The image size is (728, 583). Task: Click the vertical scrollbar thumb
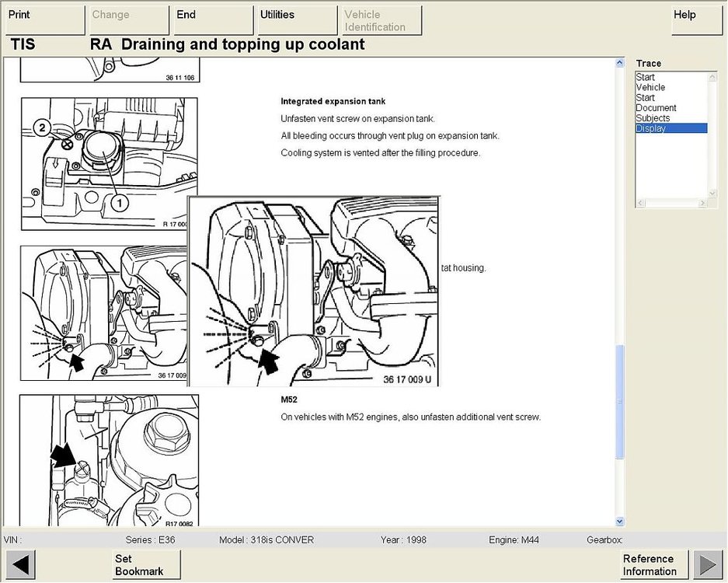(x=619, y=402)
